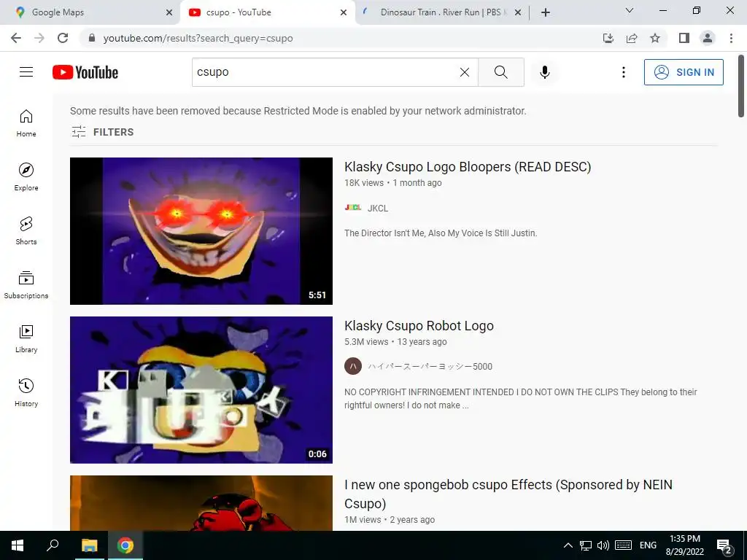Screen dimensions: 747x560
Task: Open the Windows Start menu
Action: click(18, 545)
